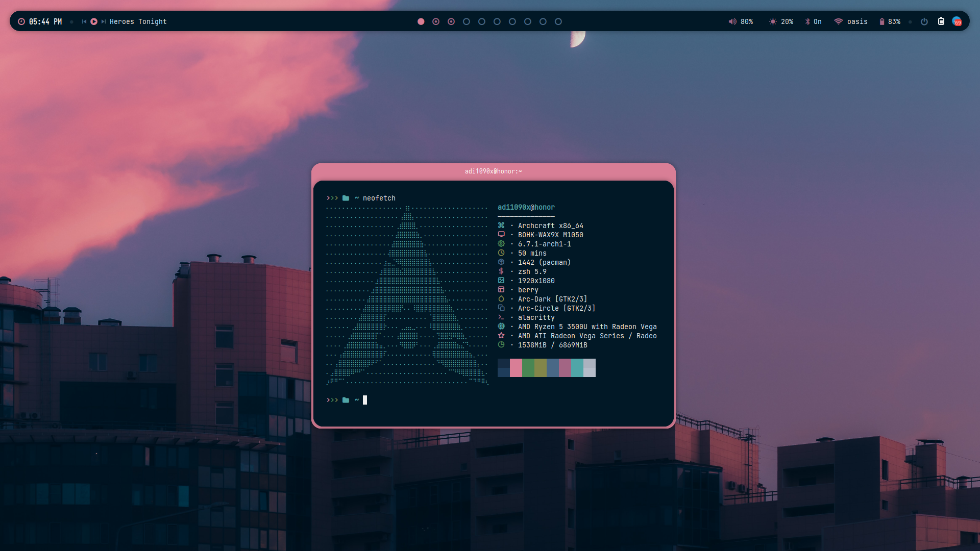Viewport: 980px width, 551px height.
Task: Open the power menu icon
Action: click(924, 21)
